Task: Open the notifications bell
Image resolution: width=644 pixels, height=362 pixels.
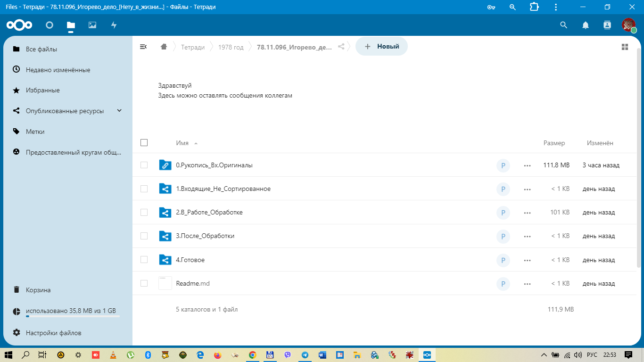Action: (x=586, y=25)
